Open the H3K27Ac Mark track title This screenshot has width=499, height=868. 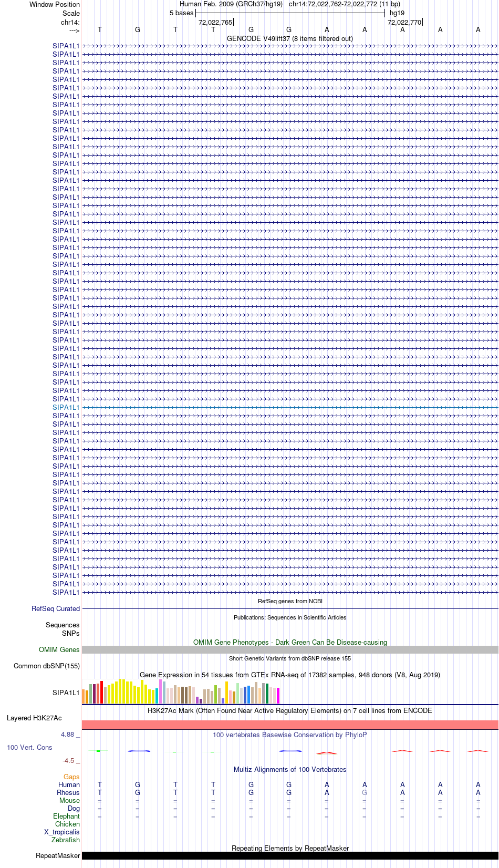[x=290, y=710]
